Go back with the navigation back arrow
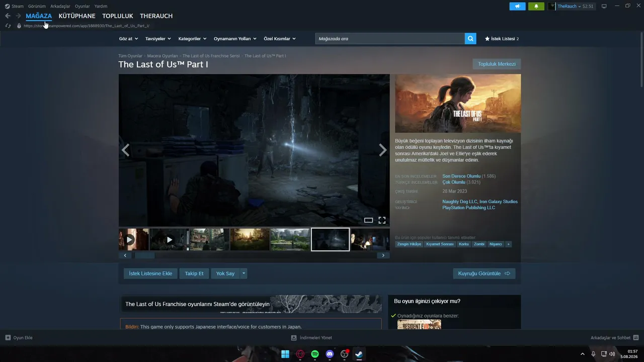644x362 pixels. [8, 16]
